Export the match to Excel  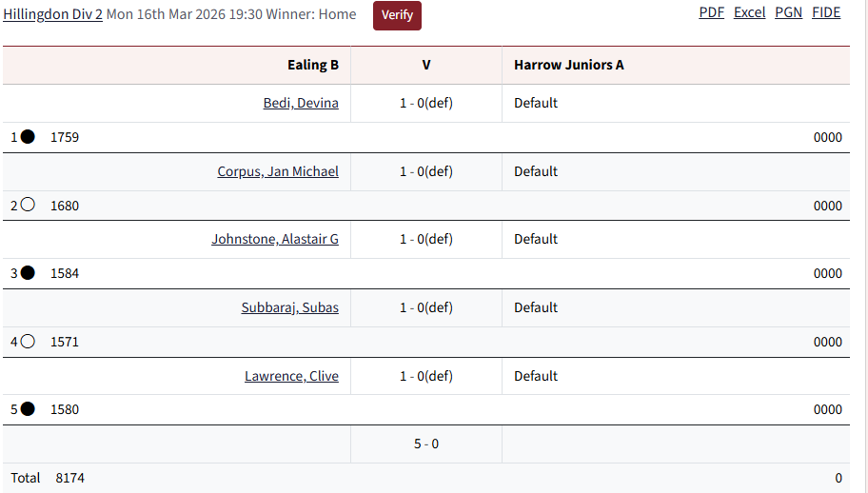[749, 12]
